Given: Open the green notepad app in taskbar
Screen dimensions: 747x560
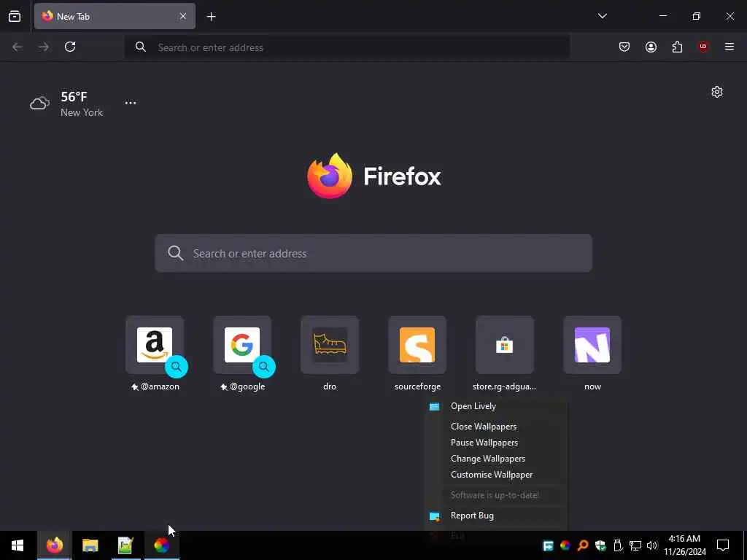Looking at the screenshot, I should click(125, 545).
